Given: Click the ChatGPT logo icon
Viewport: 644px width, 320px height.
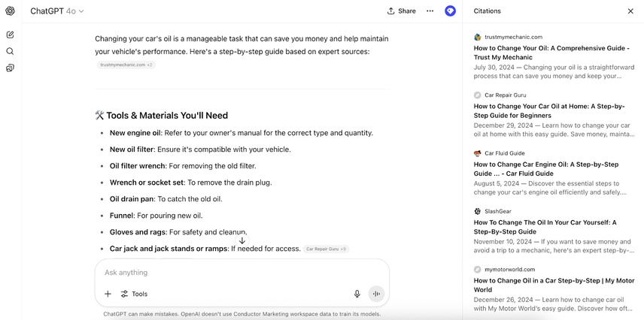Looking at the screenshot, I should (x=11, y=11).
